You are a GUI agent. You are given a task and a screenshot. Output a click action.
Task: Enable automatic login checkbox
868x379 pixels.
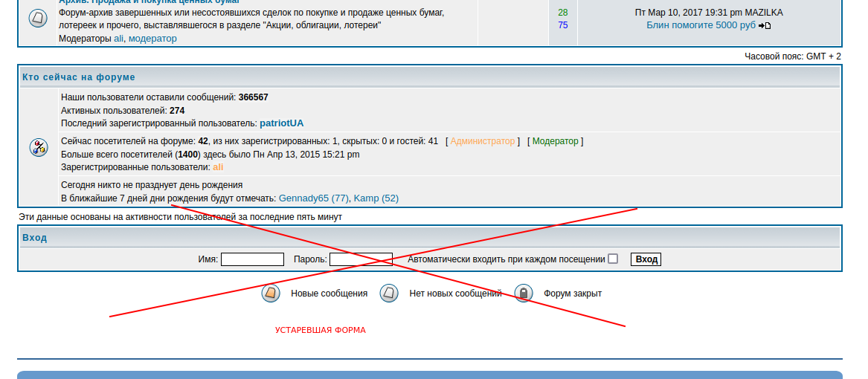click(x=613, y=259)
